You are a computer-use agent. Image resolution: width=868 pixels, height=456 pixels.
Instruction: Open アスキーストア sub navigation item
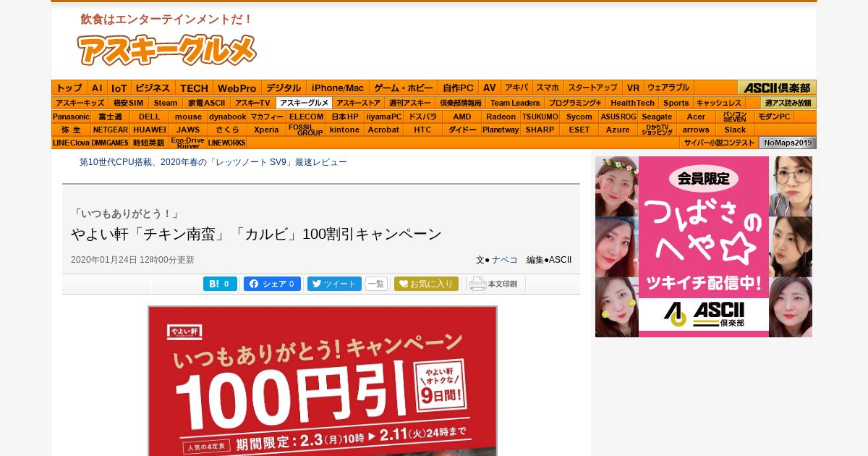(358, 103)
